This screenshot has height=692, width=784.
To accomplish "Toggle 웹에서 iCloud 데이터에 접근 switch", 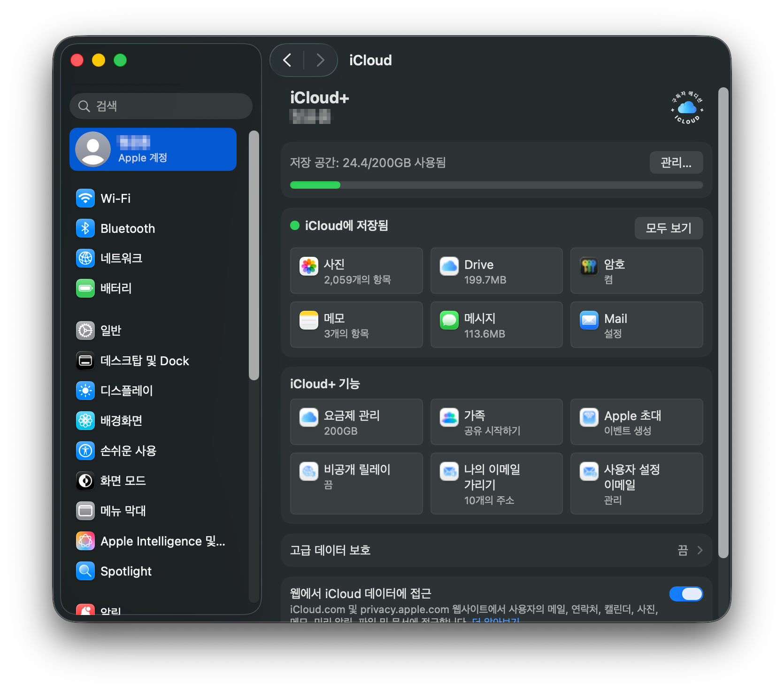I will pos(686,594).
